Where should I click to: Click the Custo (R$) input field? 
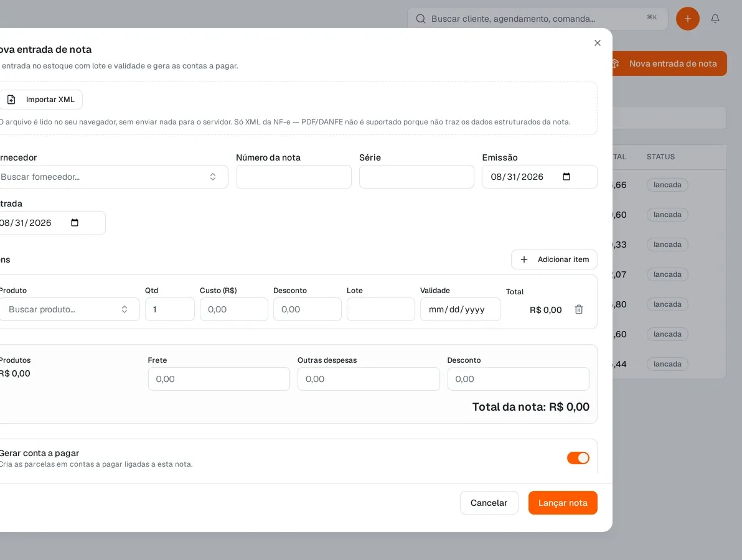(x=234, y=309)
